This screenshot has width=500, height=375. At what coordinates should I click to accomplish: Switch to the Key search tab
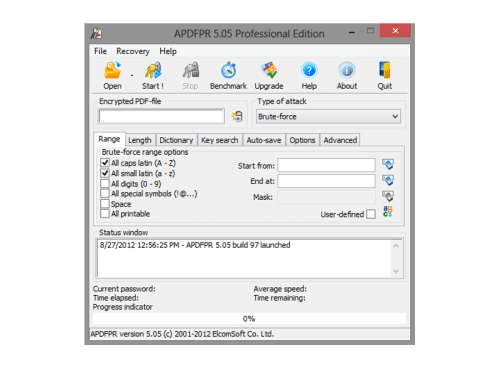click(x=220, y=140)
